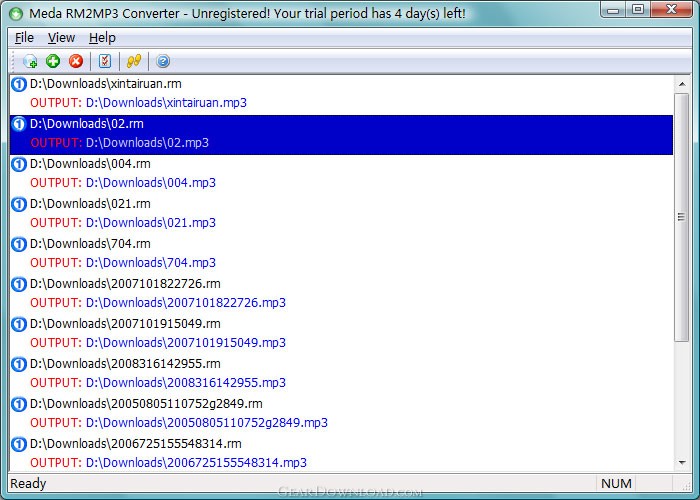Click output path D:\Downloads\704.mp3
This screenshot has height=500, width=700.
(151, 263)
